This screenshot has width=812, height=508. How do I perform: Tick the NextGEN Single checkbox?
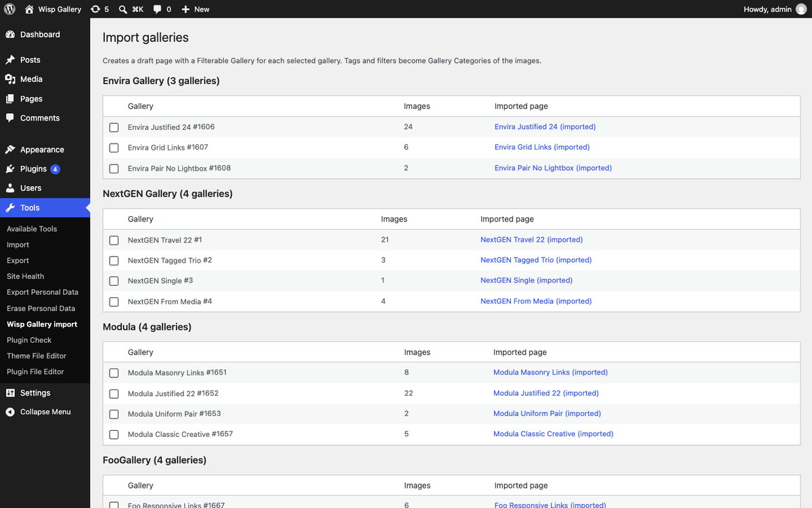tap(114, 281)
